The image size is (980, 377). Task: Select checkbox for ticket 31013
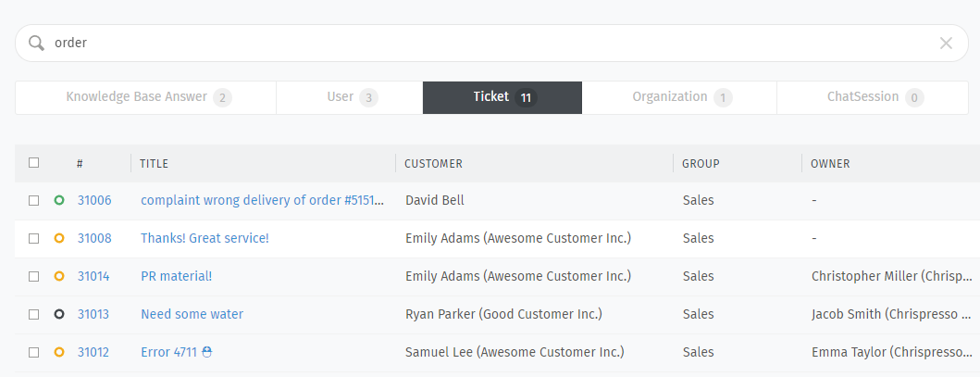coord(34,314)
